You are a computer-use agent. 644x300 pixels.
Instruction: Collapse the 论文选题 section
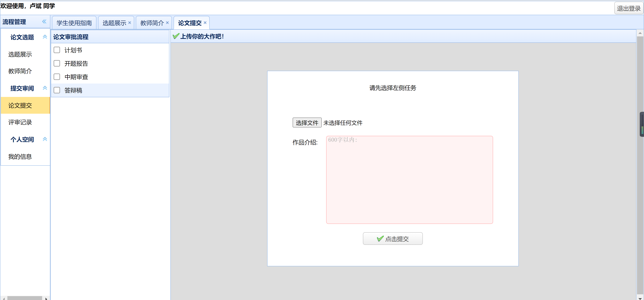[45, 37]
